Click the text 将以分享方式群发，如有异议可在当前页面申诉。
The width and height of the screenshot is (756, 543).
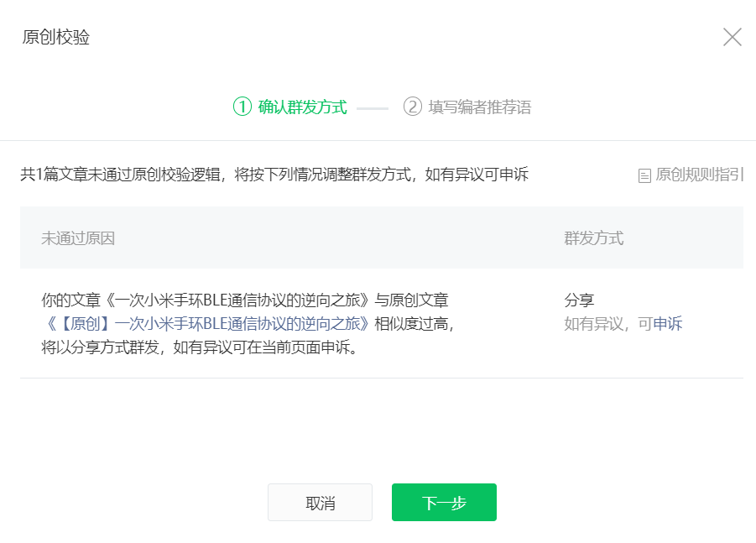tap(200, 347)
